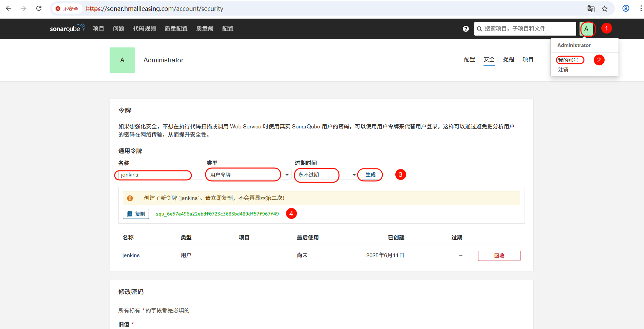
Task: Click the translate page icon
Action: (591, 9)
